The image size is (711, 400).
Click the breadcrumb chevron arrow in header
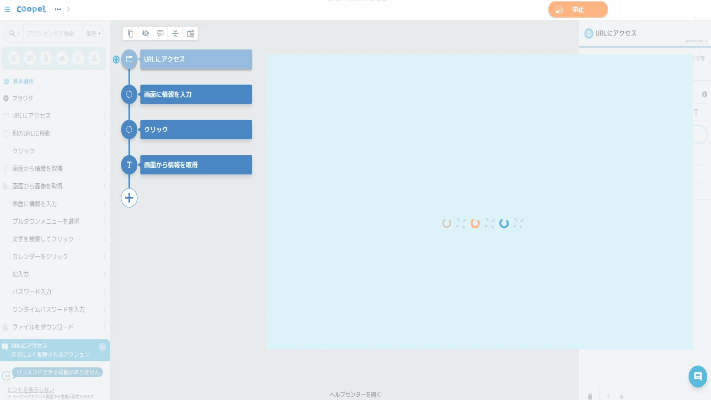(68, 9)
